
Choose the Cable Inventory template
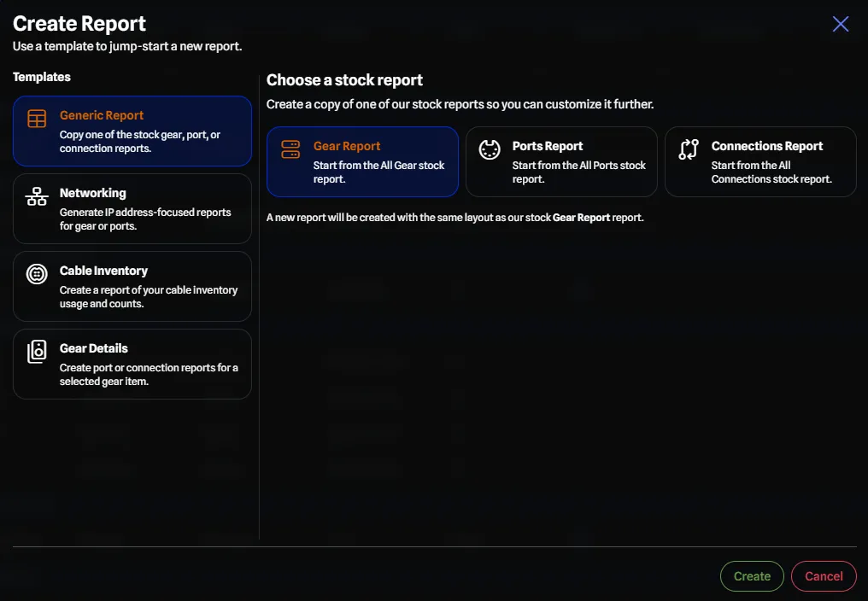click(132, 286)
